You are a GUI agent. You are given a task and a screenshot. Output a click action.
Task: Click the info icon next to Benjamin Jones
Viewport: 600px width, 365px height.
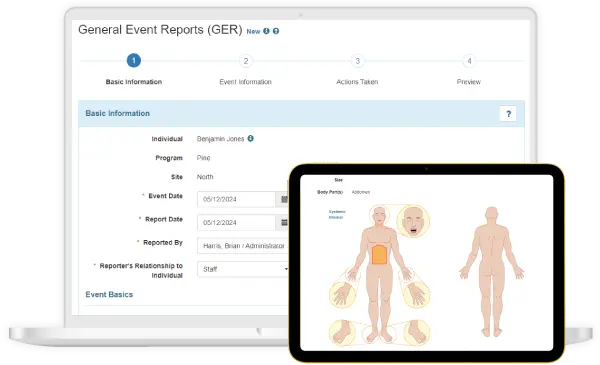click(x=251, y=139)
